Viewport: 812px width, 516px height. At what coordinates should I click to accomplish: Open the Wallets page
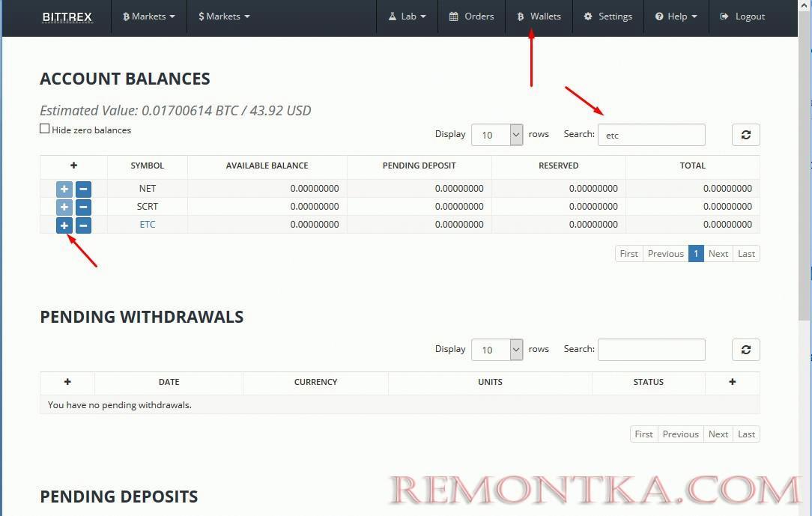pyautogui.click(x=539, y=16)
